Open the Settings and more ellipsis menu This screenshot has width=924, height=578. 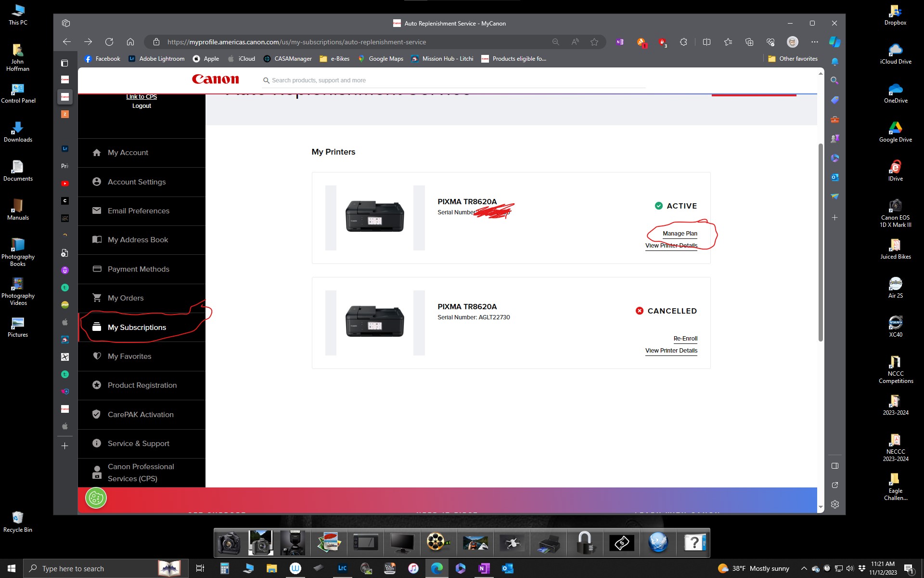click(814, 42)
